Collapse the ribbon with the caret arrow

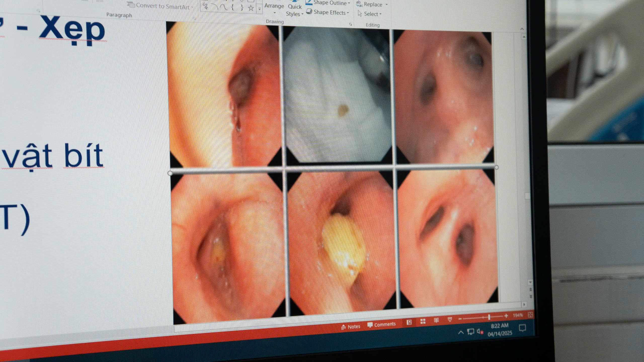click(x=521, y=29)
